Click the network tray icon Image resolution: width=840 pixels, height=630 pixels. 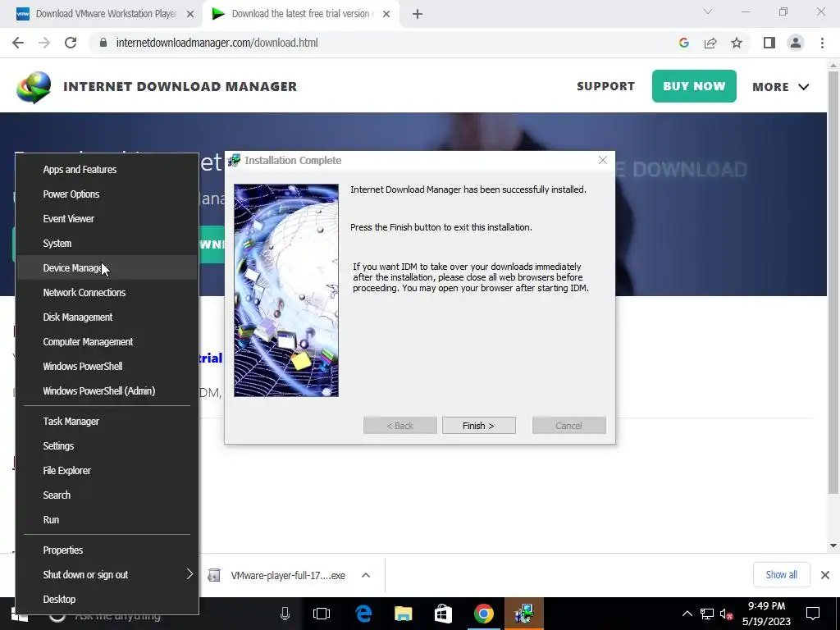706,614
